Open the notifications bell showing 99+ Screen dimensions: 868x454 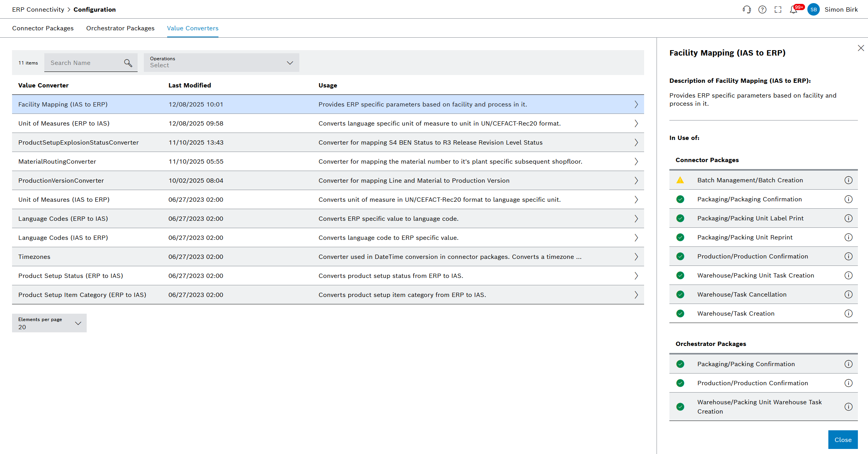794,9
